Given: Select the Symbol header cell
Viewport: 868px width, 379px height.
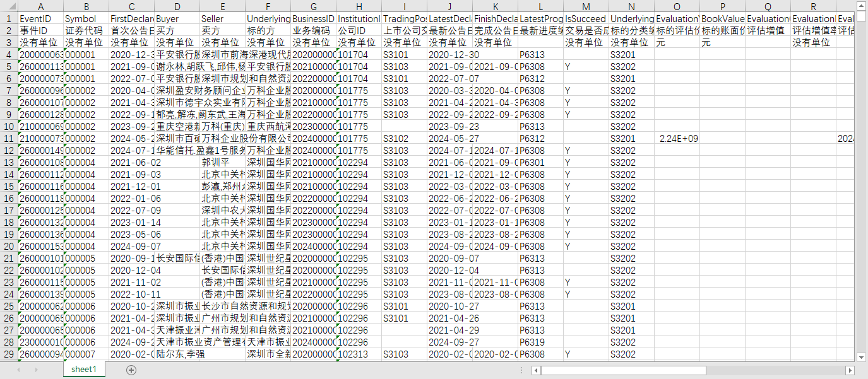Looking at the screenshot, I should 86,19.
